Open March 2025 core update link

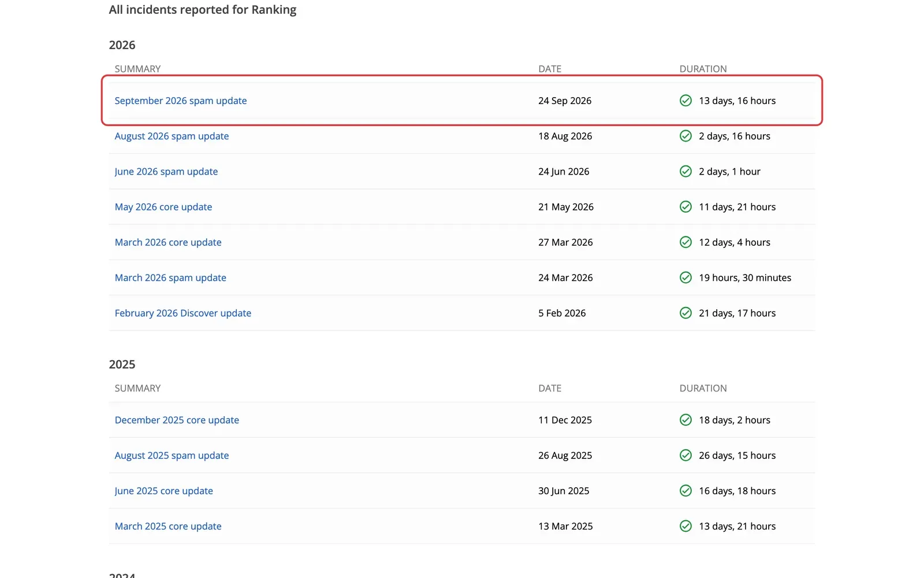[x=168, y=526]
